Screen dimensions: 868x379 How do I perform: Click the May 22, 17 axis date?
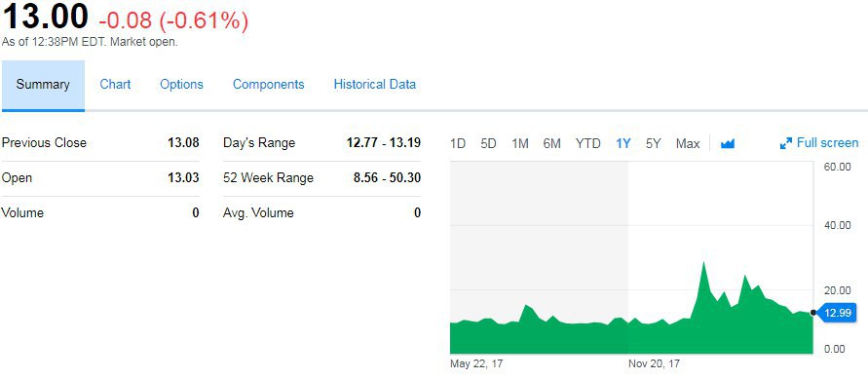tap(476, 364)
